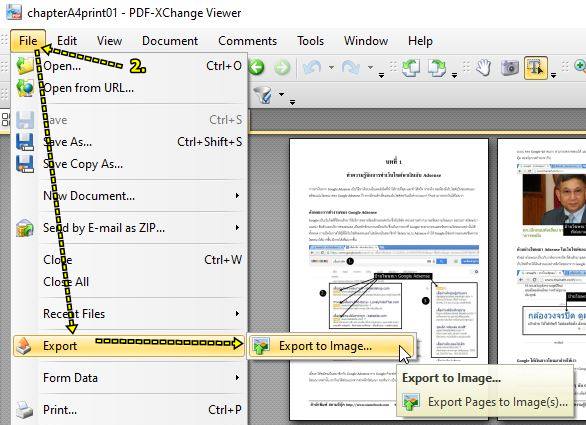The width and height of the screenshot is (586, 425).
Task: Open the Comments menu
Action: (247, 41)
